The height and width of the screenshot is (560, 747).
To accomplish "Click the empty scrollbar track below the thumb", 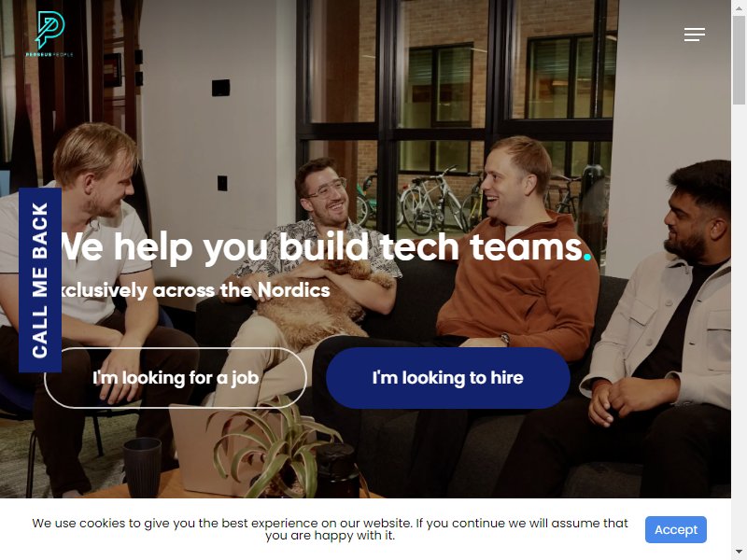I will pyautogui.click(x=739, y=324).
